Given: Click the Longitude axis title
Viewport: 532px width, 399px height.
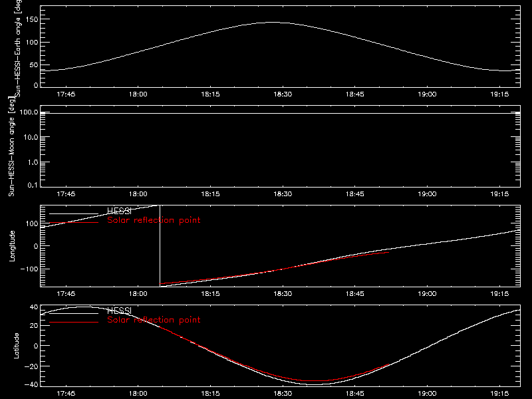Looking at the screenshot, I should 12,246.
